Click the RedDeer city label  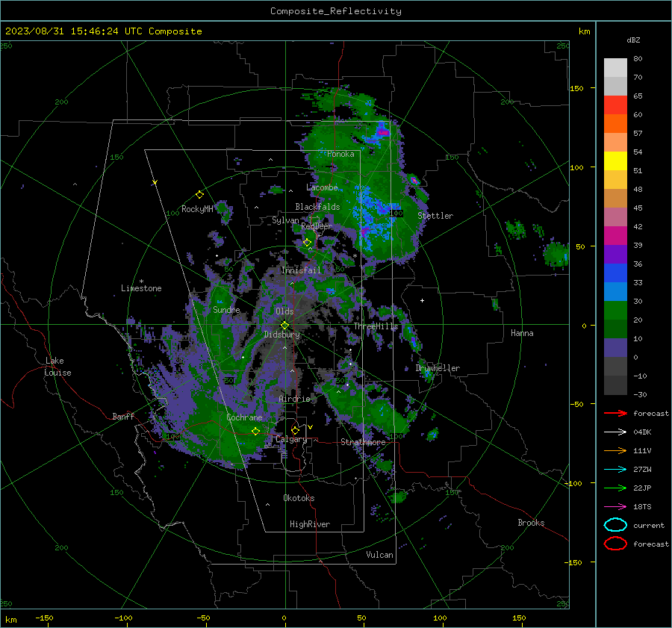[317, 226]
